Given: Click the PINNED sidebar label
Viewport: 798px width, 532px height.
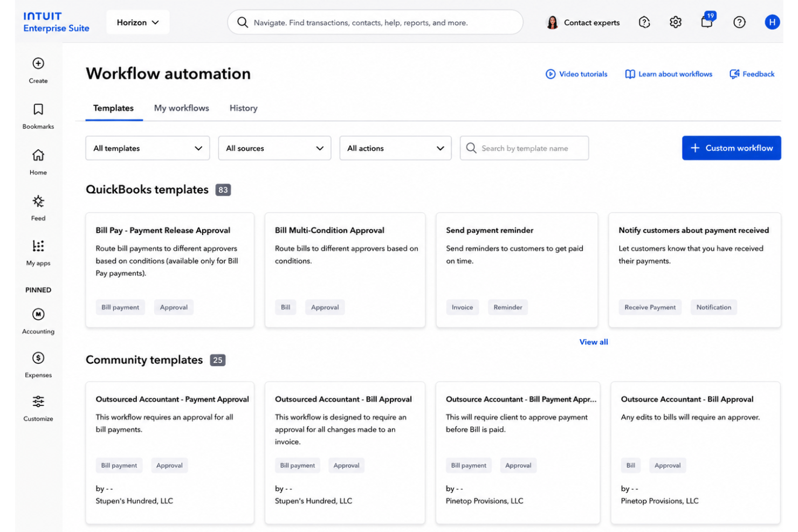Looking at the screenshot, I should (x=38, y=290).
